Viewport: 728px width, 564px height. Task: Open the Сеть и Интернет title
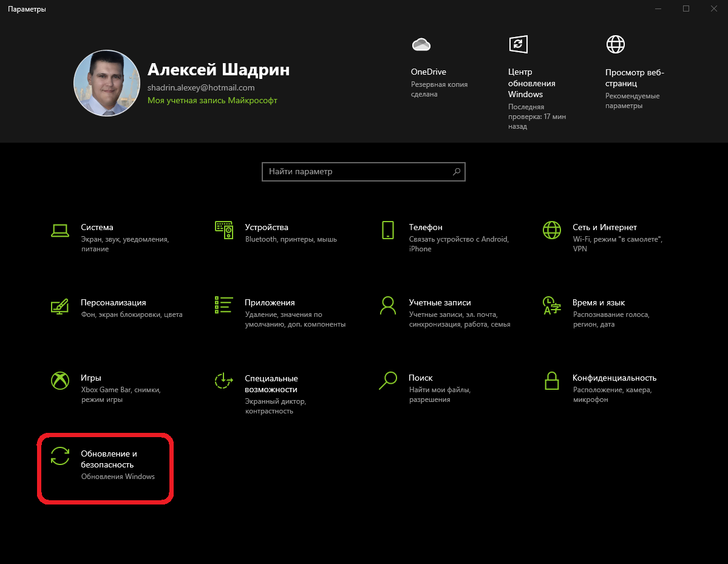[x=605, y=227]
